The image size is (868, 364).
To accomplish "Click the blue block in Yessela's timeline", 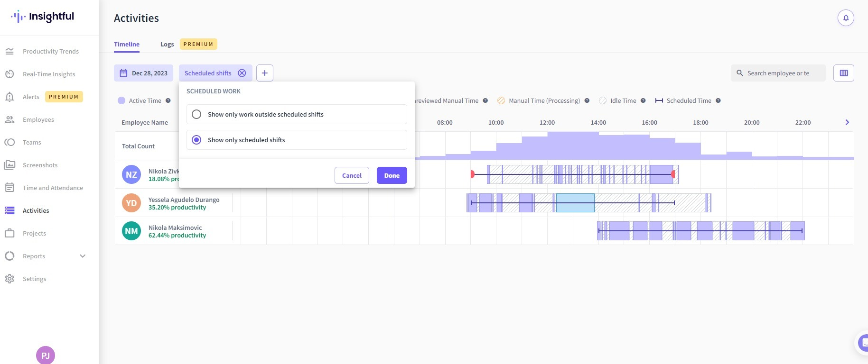I will point(575,203).
